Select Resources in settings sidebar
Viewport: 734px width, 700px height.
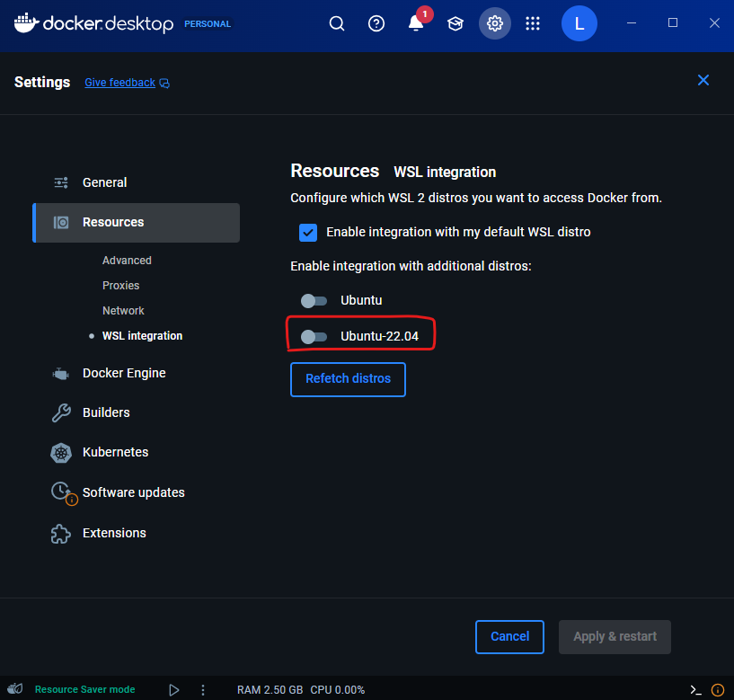(x=137, y=223)
